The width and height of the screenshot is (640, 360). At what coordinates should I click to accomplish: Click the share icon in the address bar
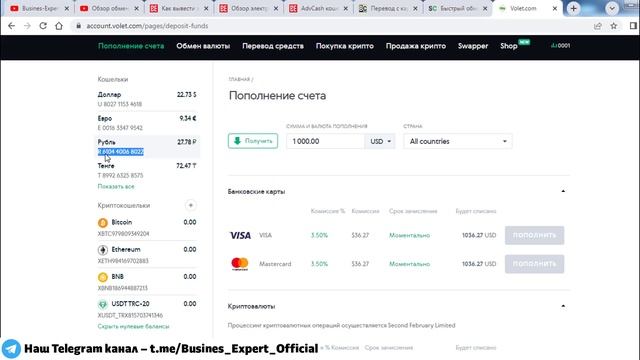point(598,26)
